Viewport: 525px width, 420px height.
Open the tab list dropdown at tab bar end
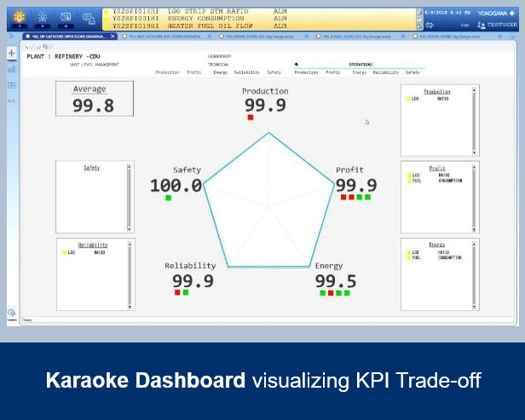(x=515, y=37)
